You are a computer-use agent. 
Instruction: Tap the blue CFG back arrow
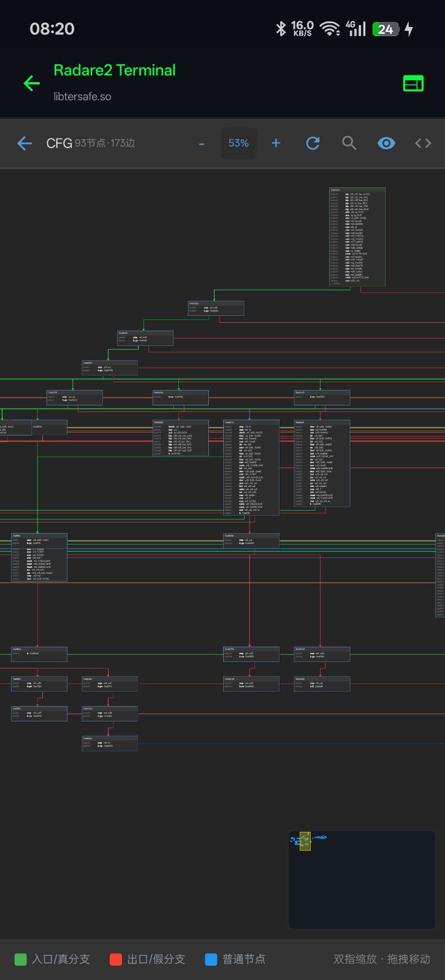(x=25, y=143)
